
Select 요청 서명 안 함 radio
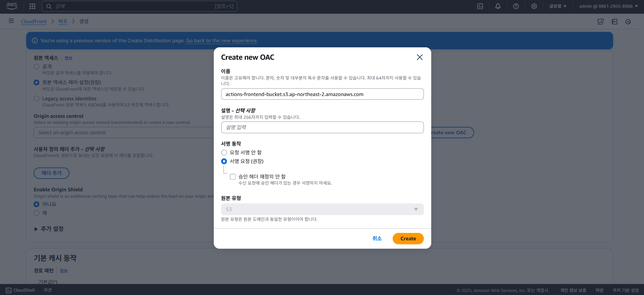coord(224,153)
